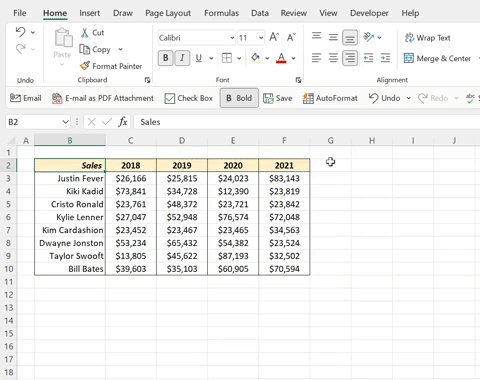Toggle Align Right horizontal alignment
The image size is (480, 380).
350,58
